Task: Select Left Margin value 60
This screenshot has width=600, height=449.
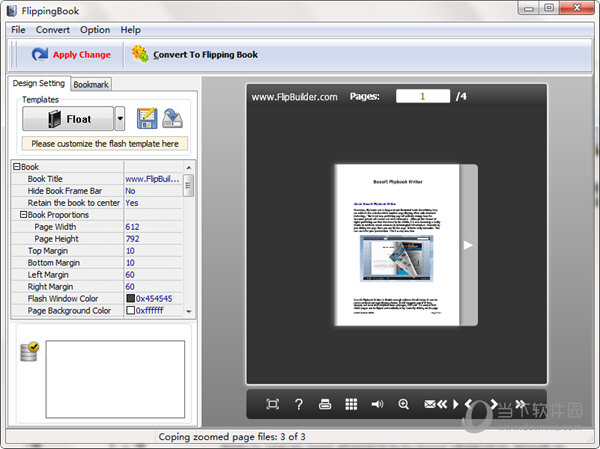Action: click(x=130, y=274)
